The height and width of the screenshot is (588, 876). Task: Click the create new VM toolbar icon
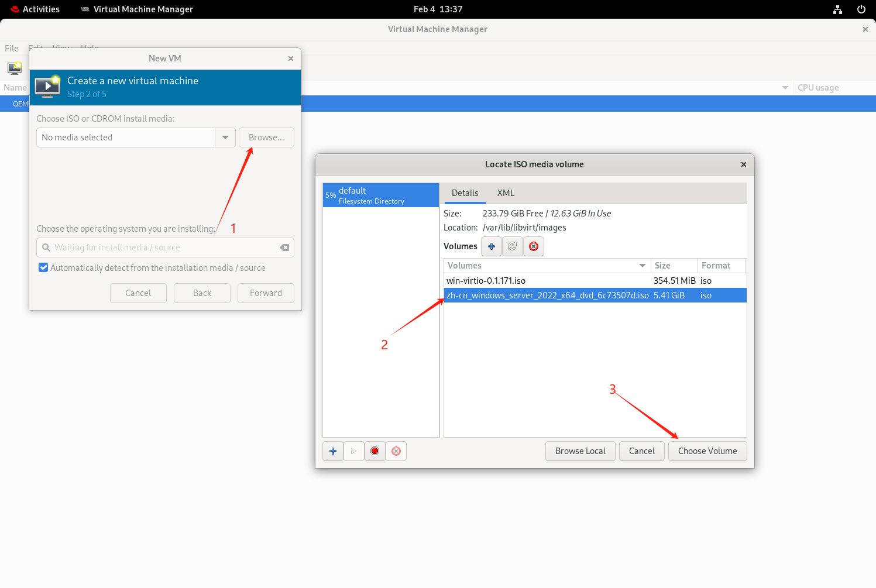coord(15,68)
